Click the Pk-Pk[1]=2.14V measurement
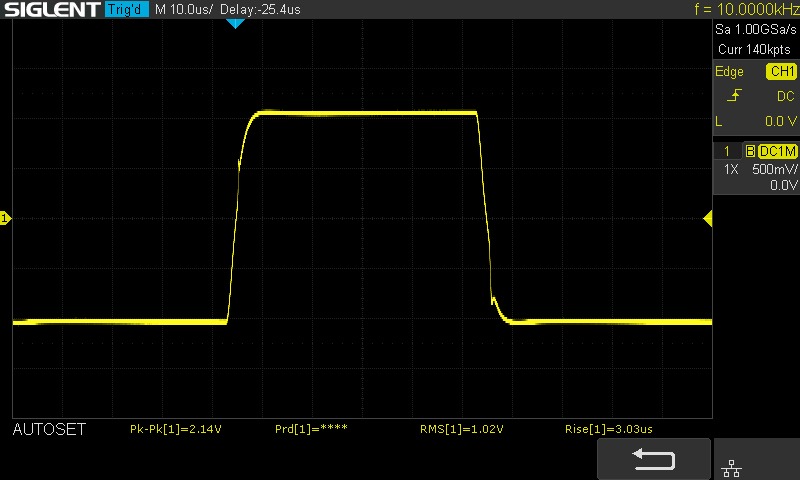Screen dimensions: 800x480 click(176, 430)
